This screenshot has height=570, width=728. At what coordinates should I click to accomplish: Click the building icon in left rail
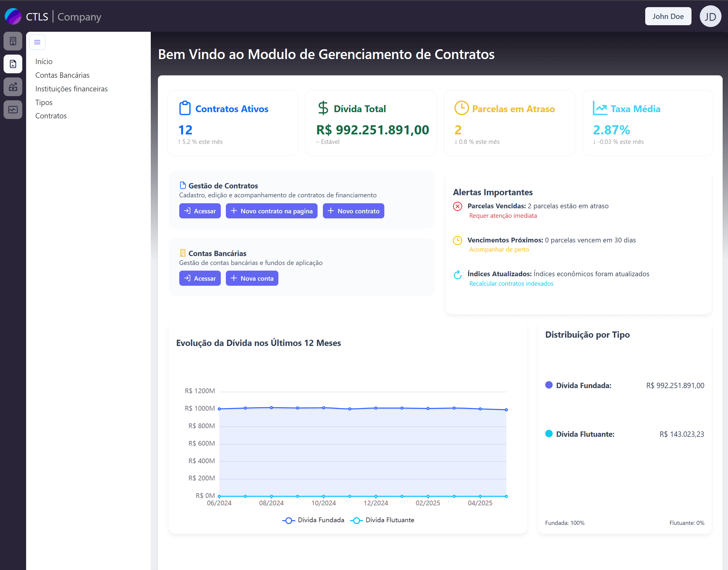coord(13,41)
